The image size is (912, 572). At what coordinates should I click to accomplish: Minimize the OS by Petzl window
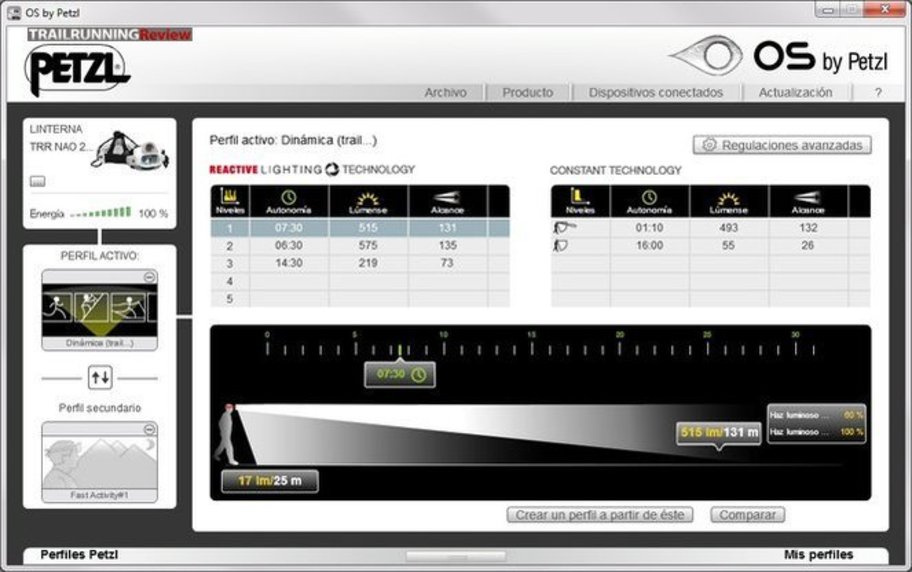[x=828, y=10]
